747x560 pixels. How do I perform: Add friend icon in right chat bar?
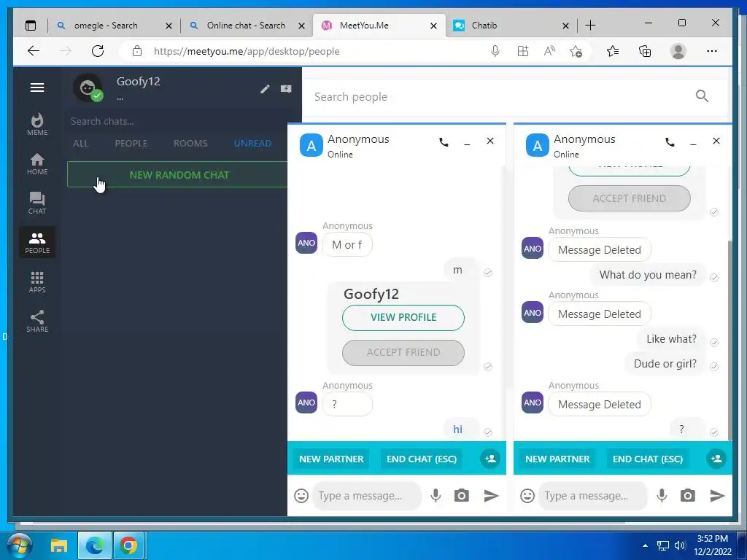pos(716,459)
